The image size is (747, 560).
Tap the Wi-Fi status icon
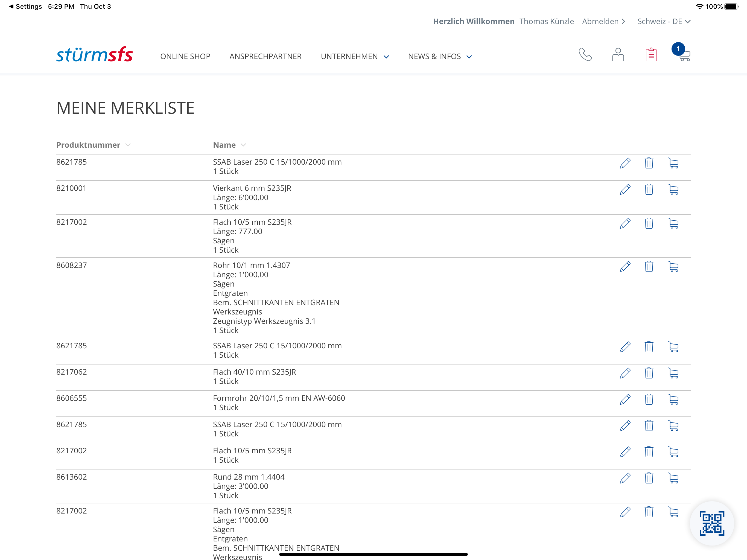tap(699, 6)
